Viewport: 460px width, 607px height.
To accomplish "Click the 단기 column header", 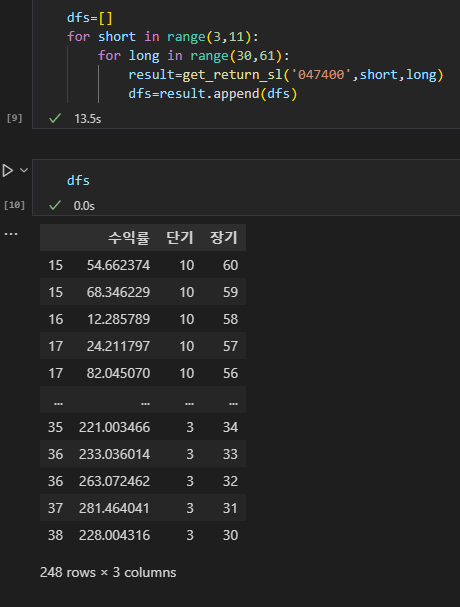I will click(180, 237).
